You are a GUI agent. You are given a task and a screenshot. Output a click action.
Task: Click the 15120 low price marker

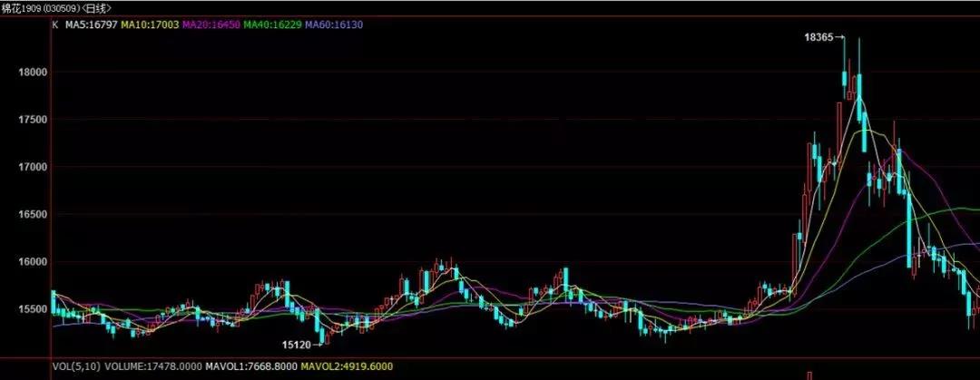click(x=296, y=345)
